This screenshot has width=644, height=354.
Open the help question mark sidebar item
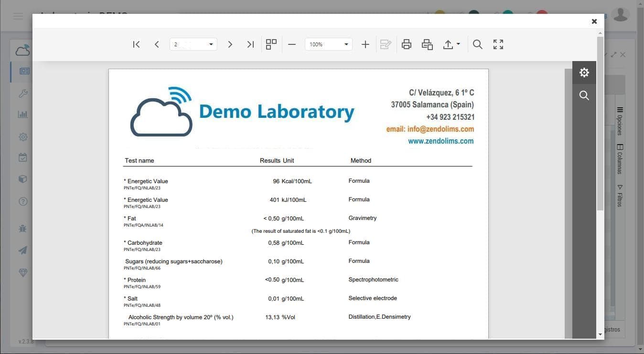click(x=23, y=201)
